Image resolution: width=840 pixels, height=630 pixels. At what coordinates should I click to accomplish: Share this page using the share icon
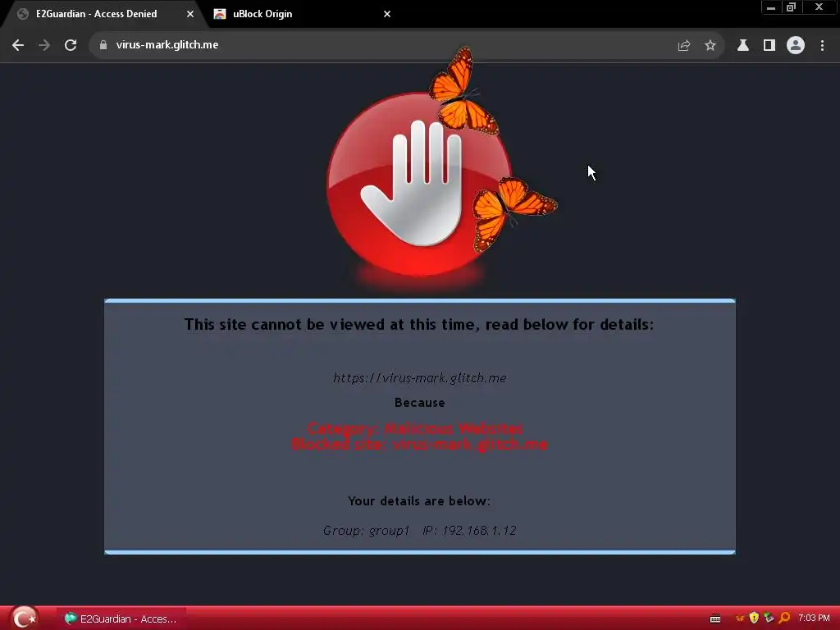pyautogui.click(x=683, y=46)
